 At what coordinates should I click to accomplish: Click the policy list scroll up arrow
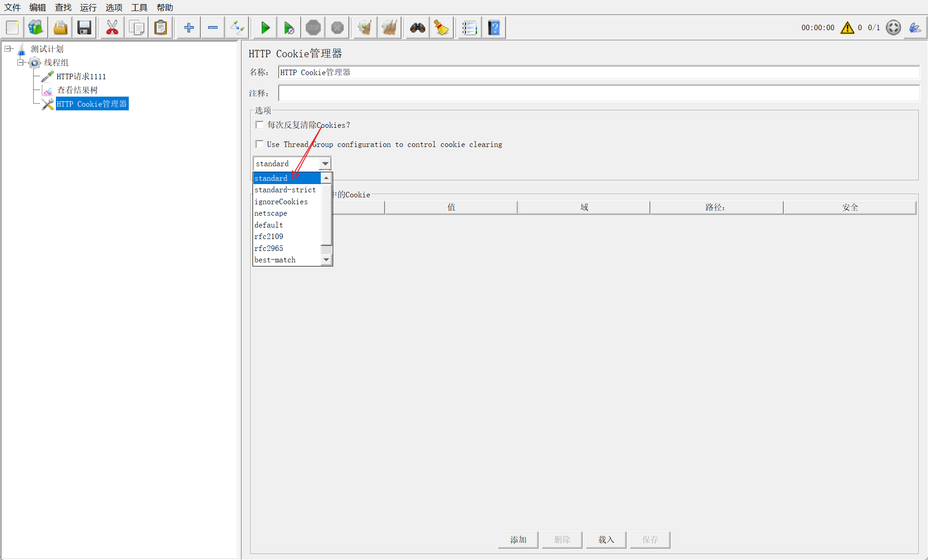click(326, 178)
